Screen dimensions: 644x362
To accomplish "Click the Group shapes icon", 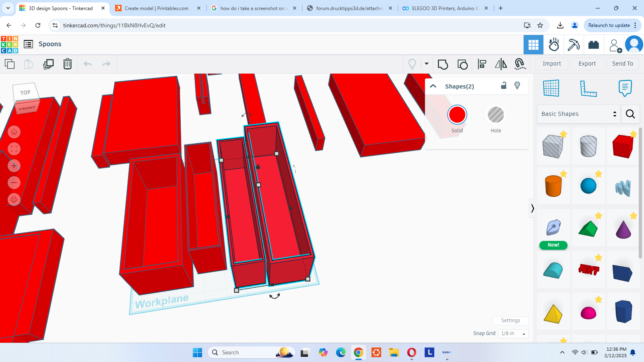I will (443, 64).
